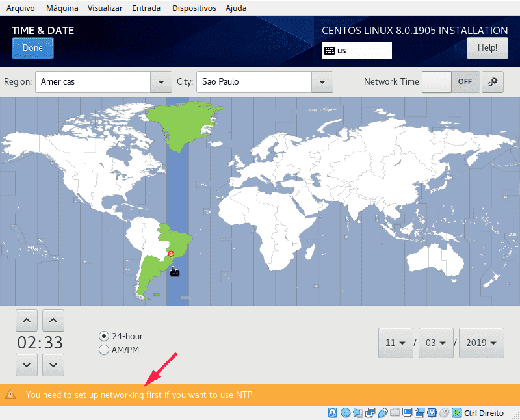Click the network adapters status icon

tap(370, 413)
